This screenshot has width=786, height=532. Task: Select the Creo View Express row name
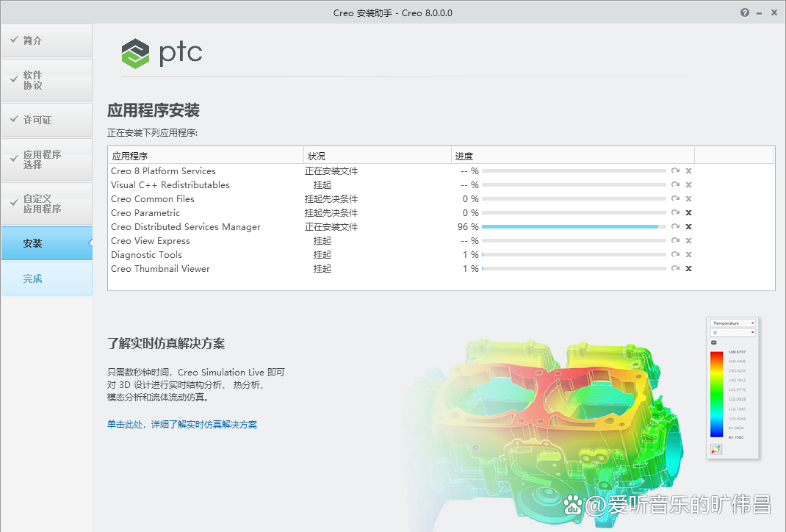(151, 241)
